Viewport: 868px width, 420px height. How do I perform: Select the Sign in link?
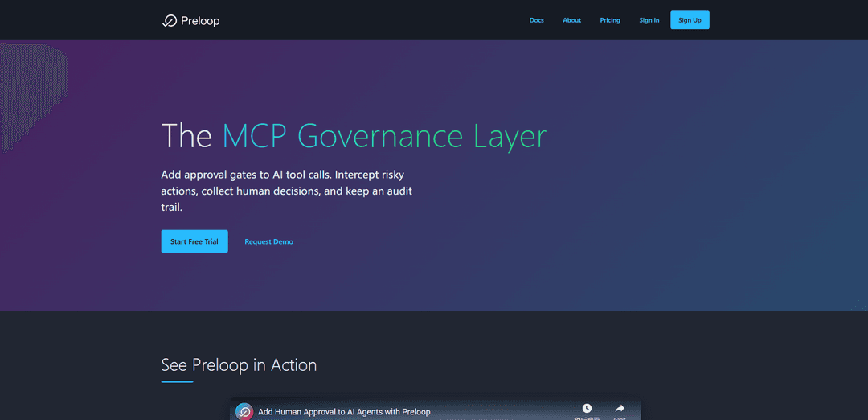click(x=649, y=20)
